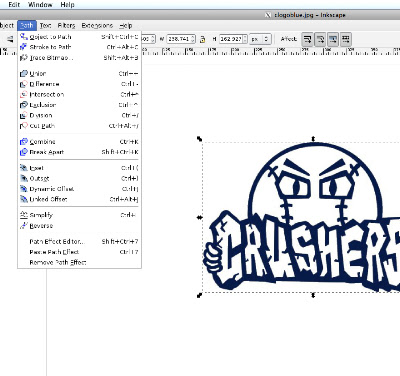Apply Intersection path operation
Screen dimensions: 400x376
tap(79, 94)
